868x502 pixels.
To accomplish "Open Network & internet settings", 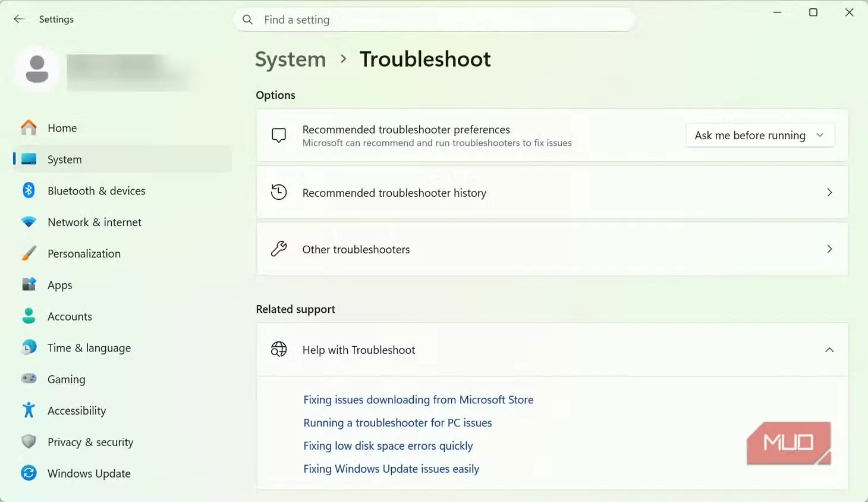I will 122,222.
